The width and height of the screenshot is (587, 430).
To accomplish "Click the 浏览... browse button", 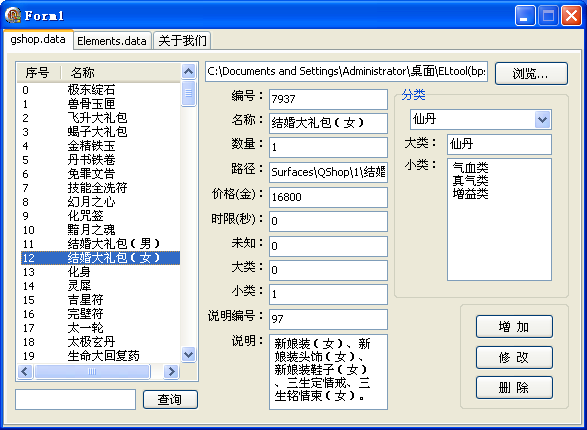I will coord(531,73).
